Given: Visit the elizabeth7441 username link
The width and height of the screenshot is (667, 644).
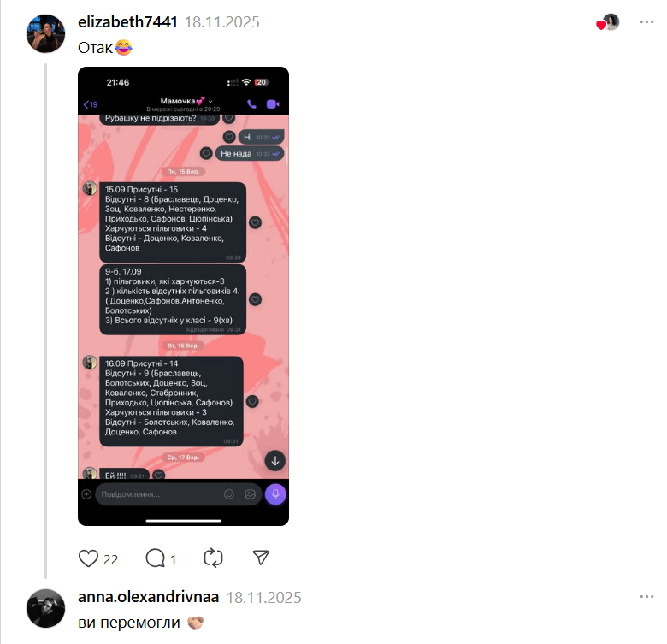Looking at the screenshot, I should [127, 22].
